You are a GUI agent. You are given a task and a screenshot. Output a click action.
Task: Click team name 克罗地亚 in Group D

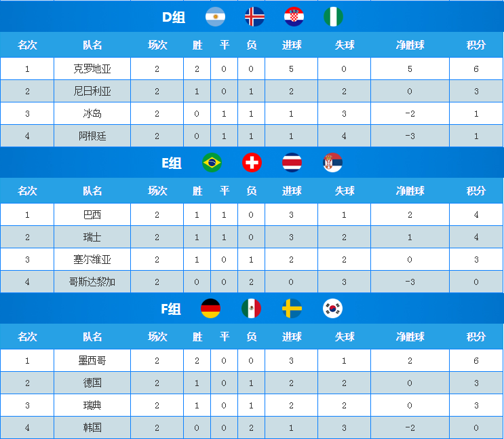(x=92, y=69)
